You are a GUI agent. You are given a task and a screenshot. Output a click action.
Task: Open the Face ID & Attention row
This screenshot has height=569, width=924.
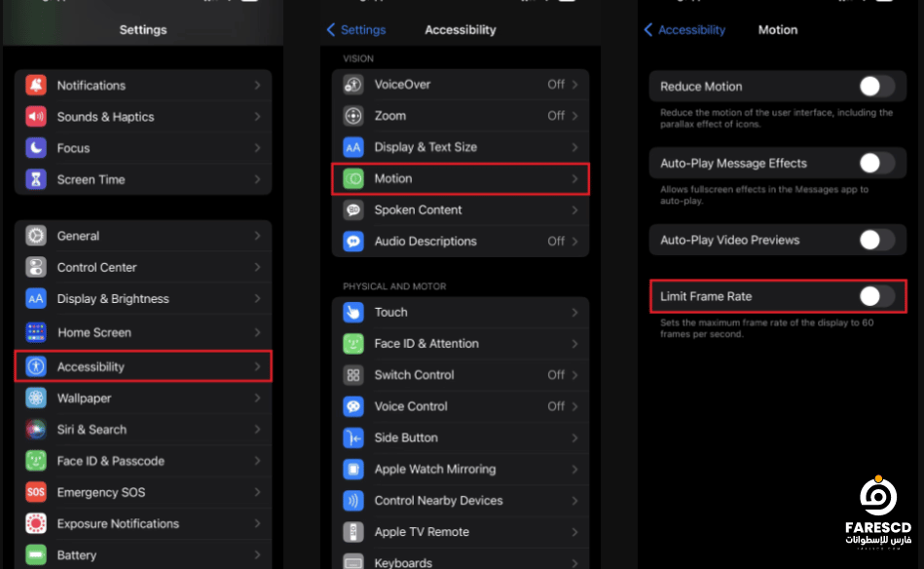(x=461, y=343)
